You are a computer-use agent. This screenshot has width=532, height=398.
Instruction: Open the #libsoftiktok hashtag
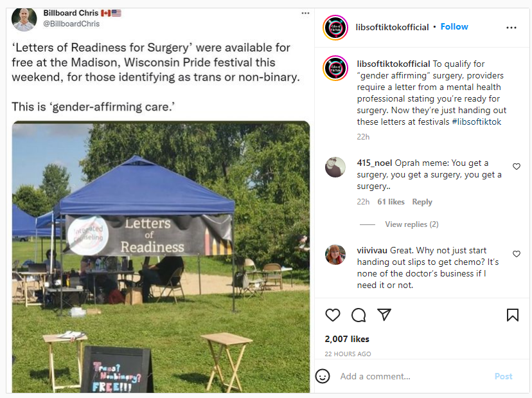click(476, 122)
